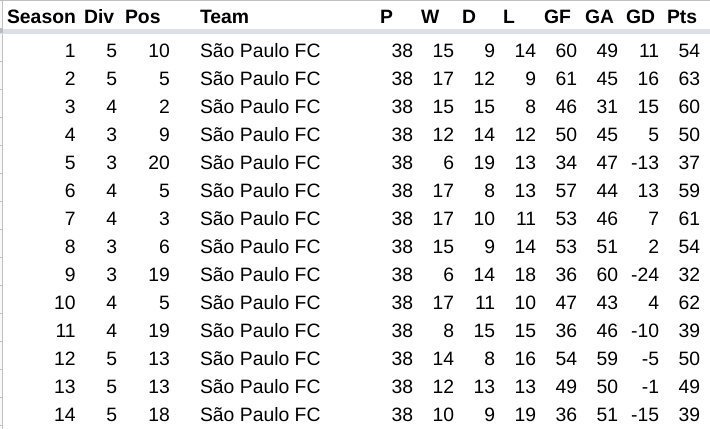Click the L column header
This screenshot has width=710, height=429.
click(509, 17)
